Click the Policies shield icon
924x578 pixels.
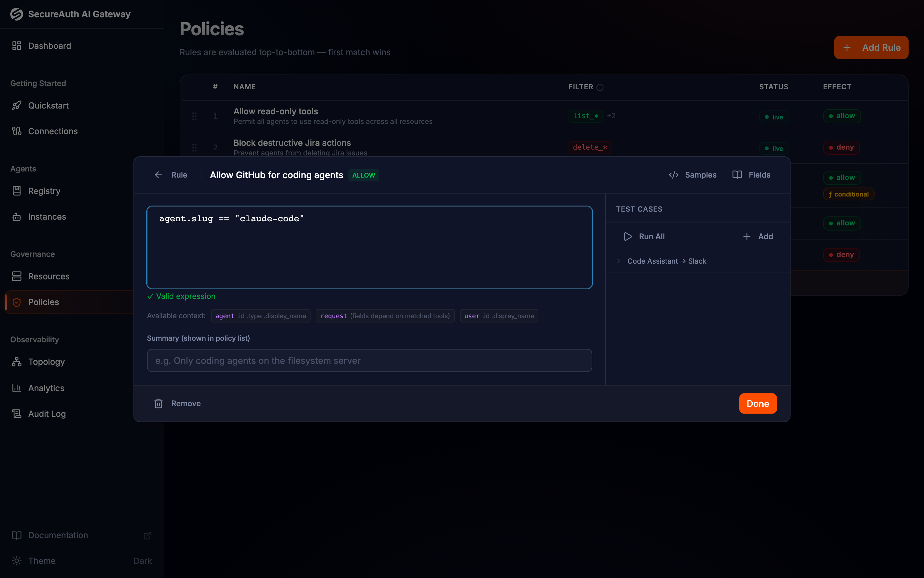[16, 302]
